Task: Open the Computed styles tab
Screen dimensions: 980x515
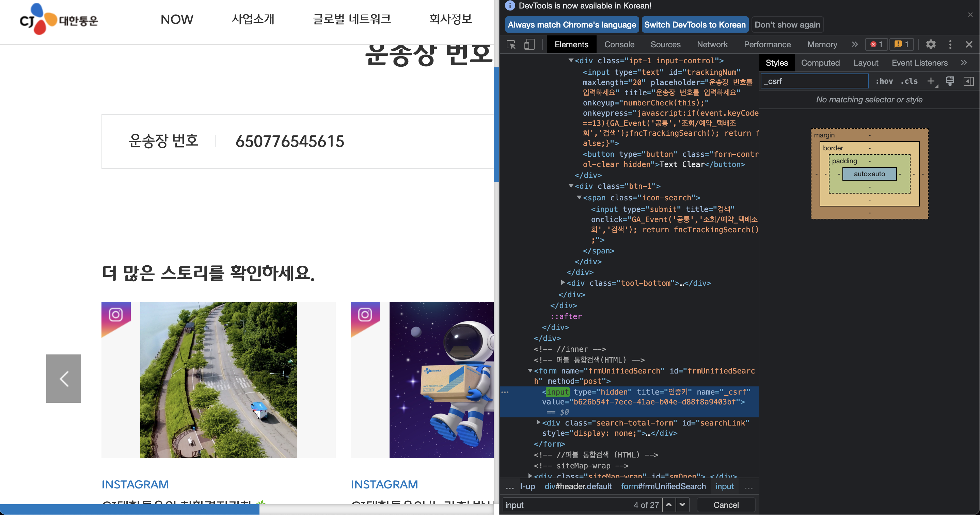Action: pos(820,63)
